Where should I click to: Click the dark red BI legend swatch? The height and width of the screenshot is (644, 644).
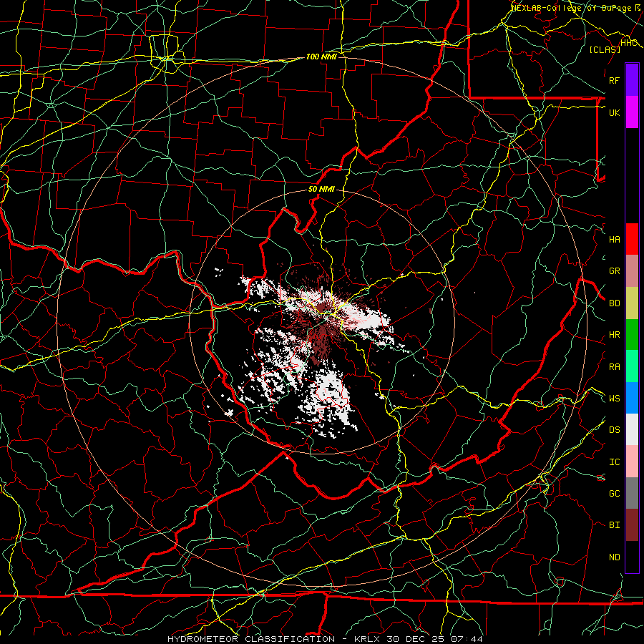point(632,525)
